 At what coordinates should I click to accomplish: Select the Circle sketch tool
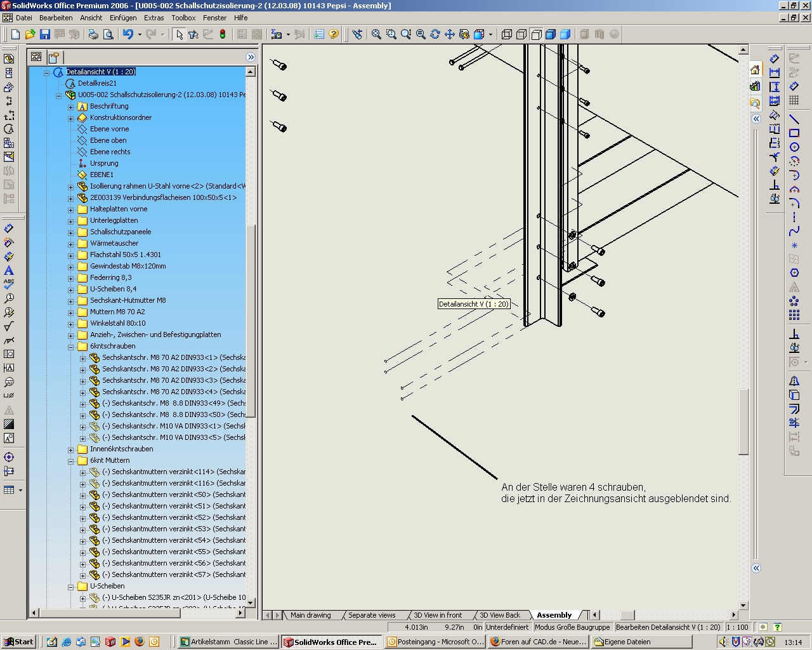click(794, 147)
